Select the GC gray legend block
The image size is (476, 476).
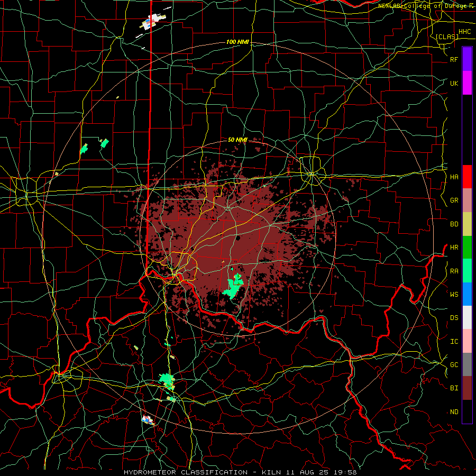pos(467,364)
